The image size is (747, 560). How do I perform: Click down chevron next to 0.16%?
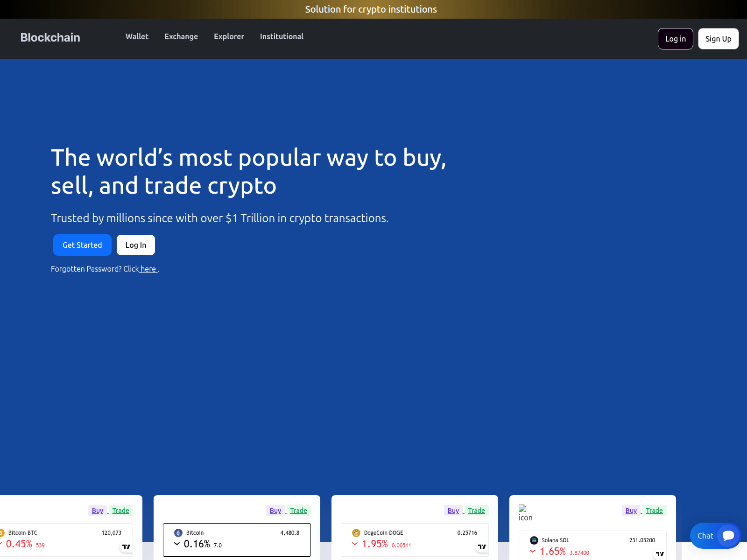click(x=177, y=544)
